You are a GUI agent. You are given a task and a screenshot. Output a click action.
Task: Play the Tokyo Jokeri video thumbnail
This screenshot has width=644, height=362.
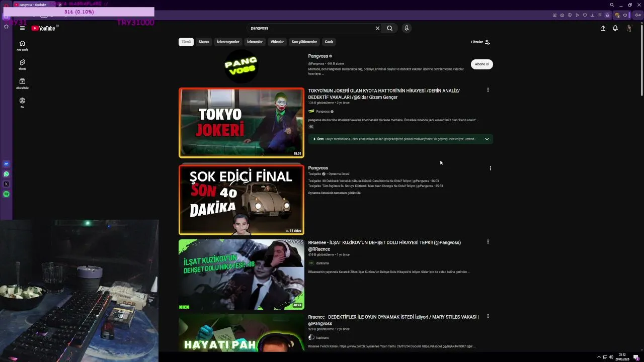tap(242, 123)
